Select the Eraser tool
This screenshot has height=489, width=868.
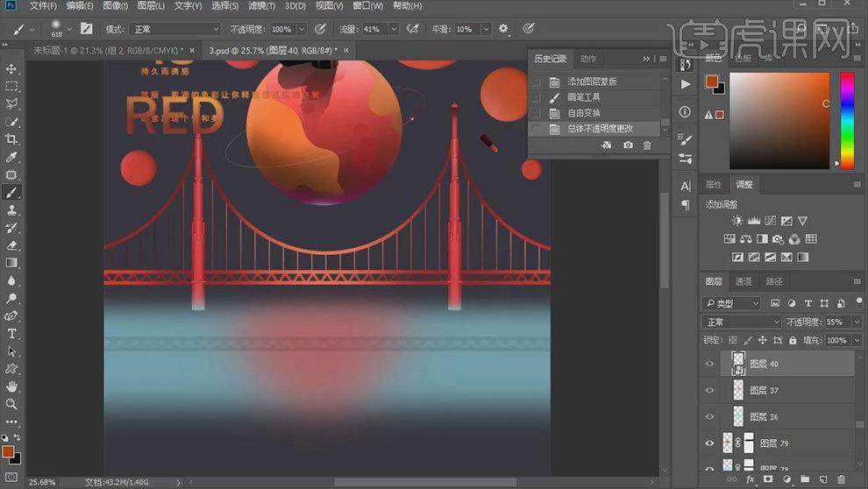(11, 245)
